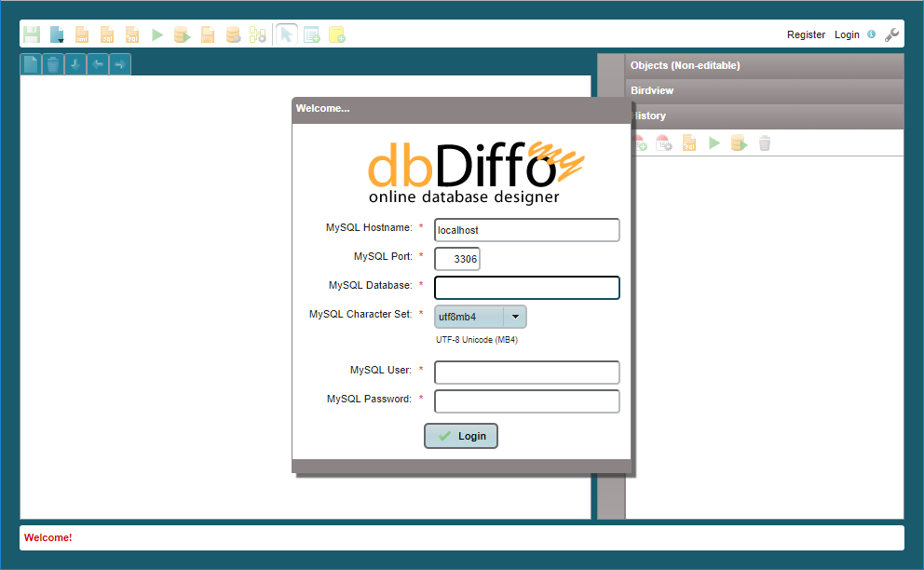
Task: Click the add table icon
Action: (312, 34)
